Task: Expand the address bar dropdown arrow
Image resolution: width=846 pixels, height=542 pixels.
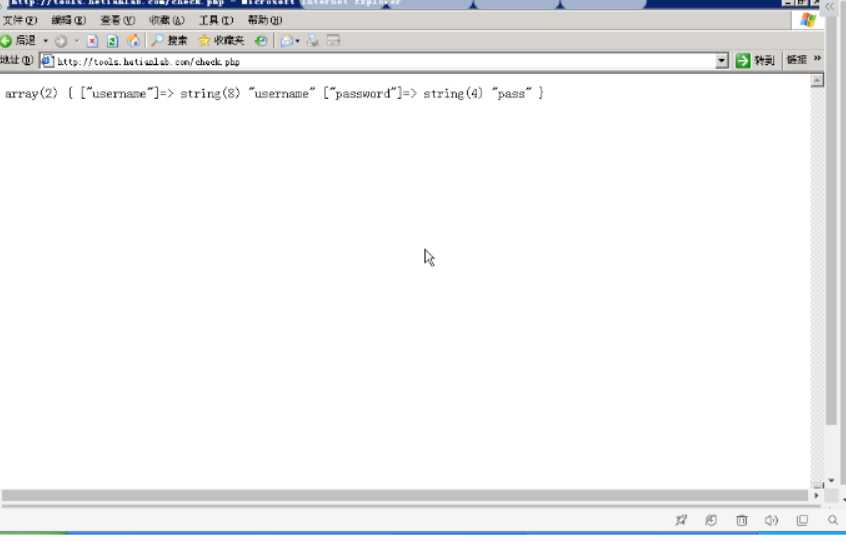Action: 721,61
